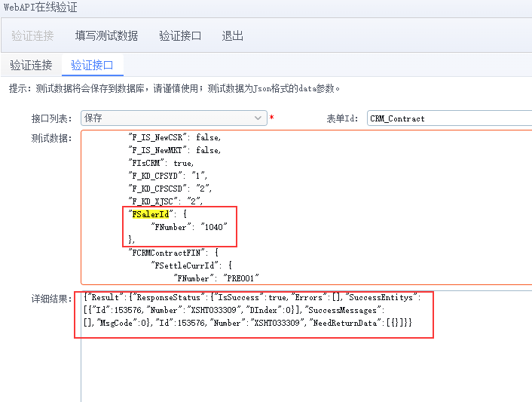Click the "FCRMContractFIN" line

point(173,253)
